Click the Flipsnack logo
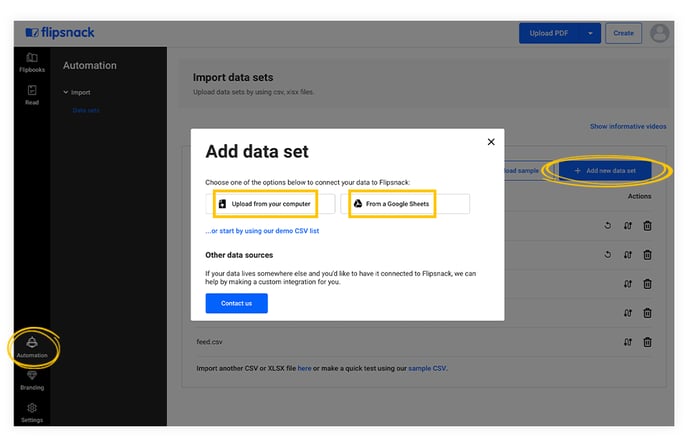Screen dimensions: 688x447 60,32
